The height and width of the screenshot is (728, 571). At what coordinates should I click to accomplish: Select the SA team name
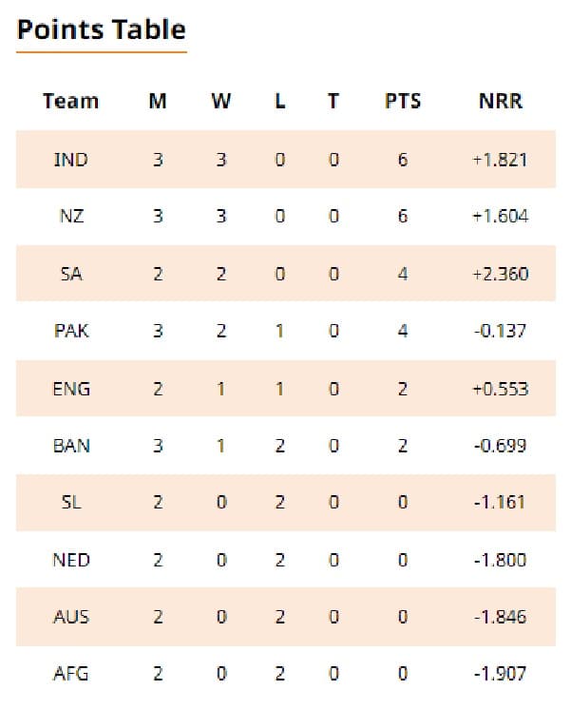pyautogui.click(x=70, y=274)
